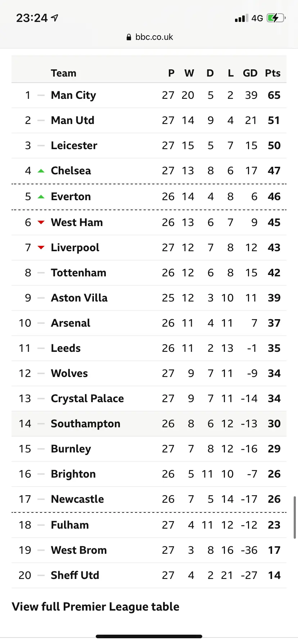Tap the red down arrow beside Liverpool
The image size is (298, 644).
[x=41, y=248]
